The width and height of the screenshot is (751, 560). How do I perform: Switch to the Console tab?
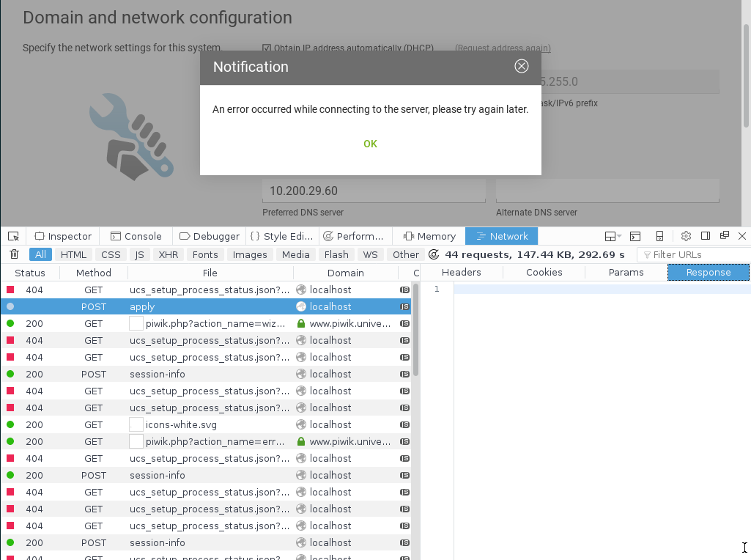click(136, 236)
